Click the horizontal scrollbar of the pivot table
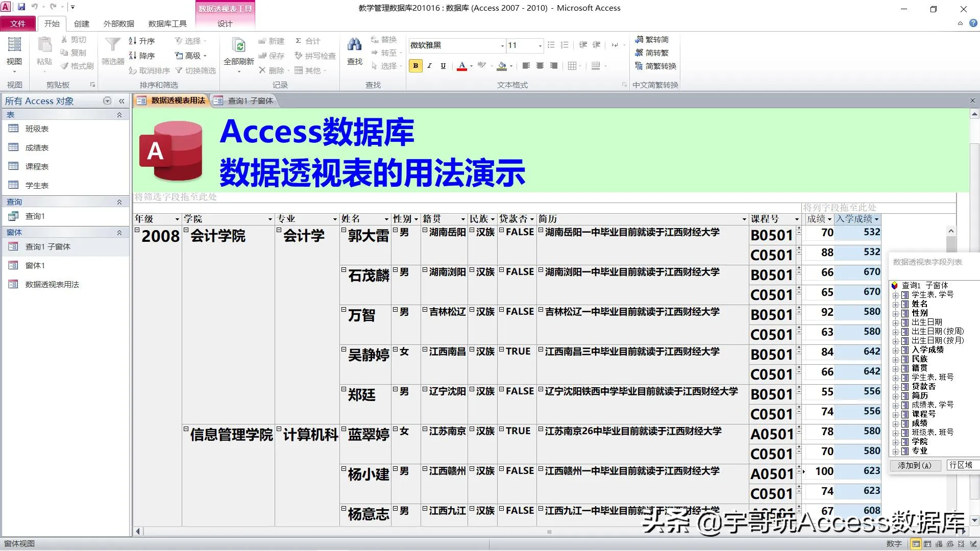Image resolution: width=980 pixels, height=551 pixels. click(x=549, y=532)
